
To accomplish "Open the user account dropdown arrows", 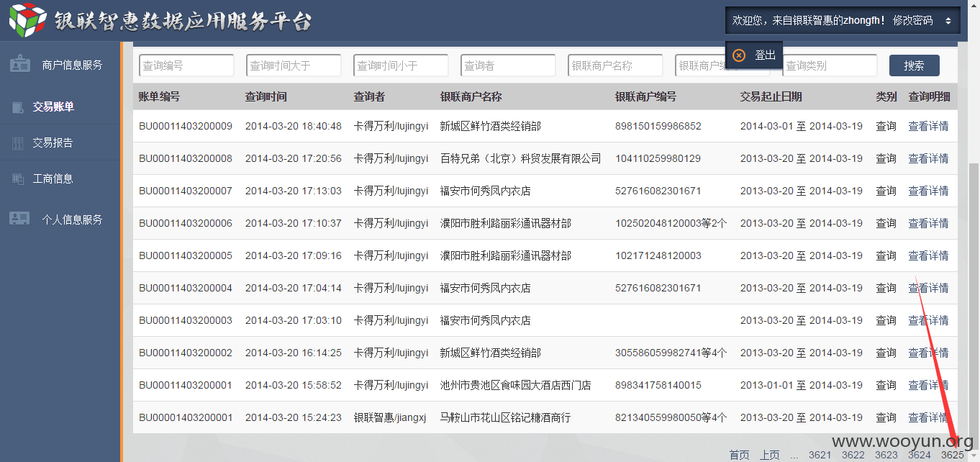I will [x=948, y=21].
